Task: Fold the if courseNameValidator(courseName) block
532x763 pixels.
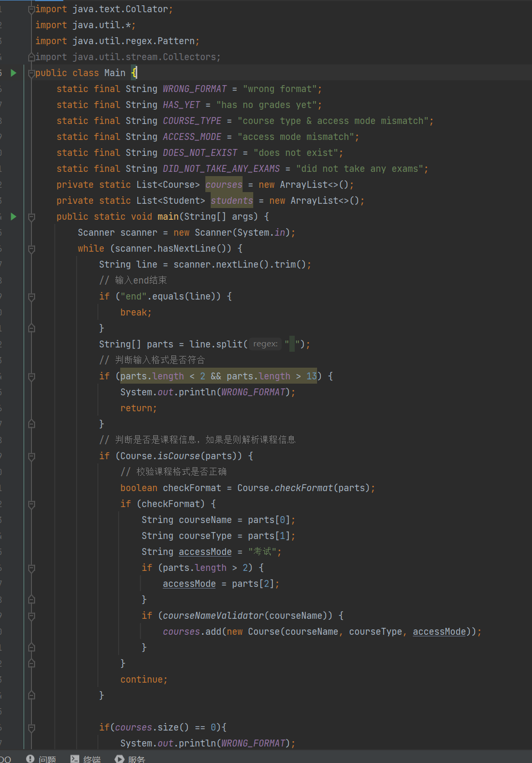Action: tap(31, 616)
